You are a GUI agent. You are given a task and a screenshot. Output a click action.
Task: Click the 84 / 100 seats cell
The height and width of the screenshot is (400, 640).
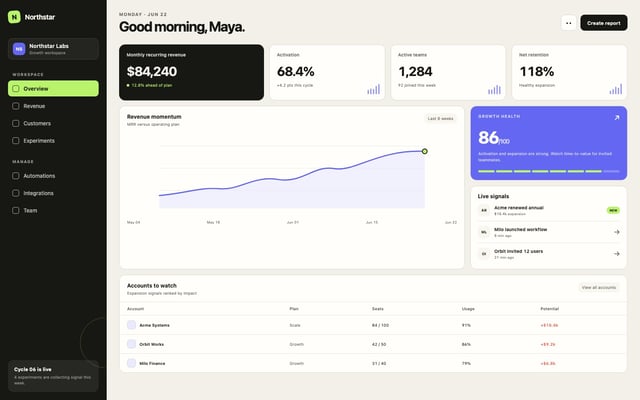[x=380, y=325]
